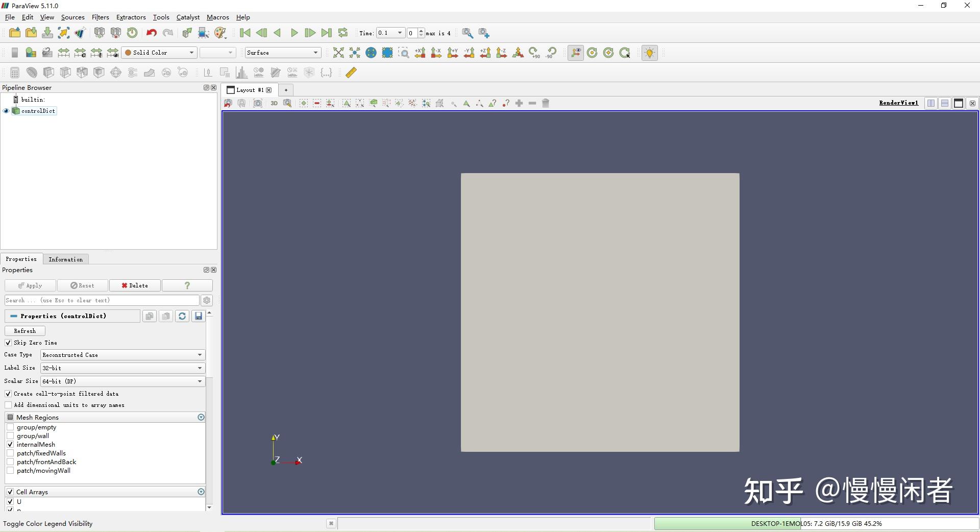Select the Glyph filter icon
This screenshot has width=980, height=532.
[x=115, y=72]
